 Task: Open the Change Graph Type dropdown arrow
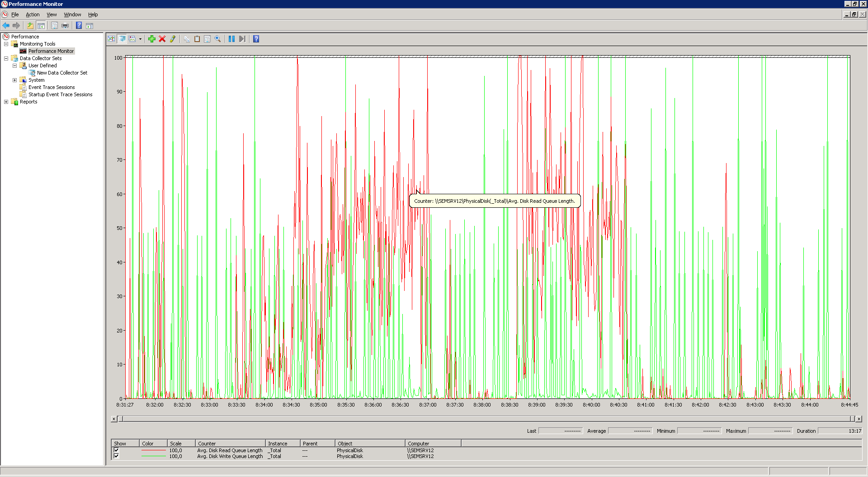(x=140, y=39)
